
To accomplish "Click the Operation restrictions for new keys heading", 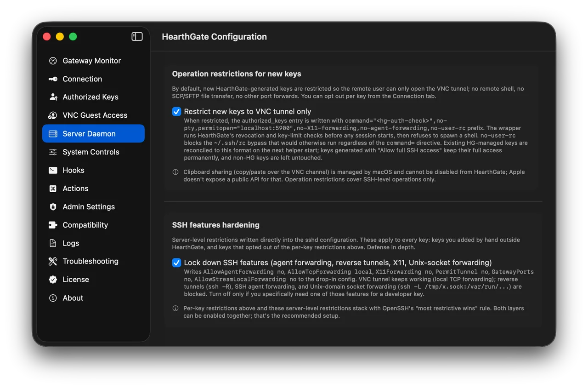I will [237, 74].
